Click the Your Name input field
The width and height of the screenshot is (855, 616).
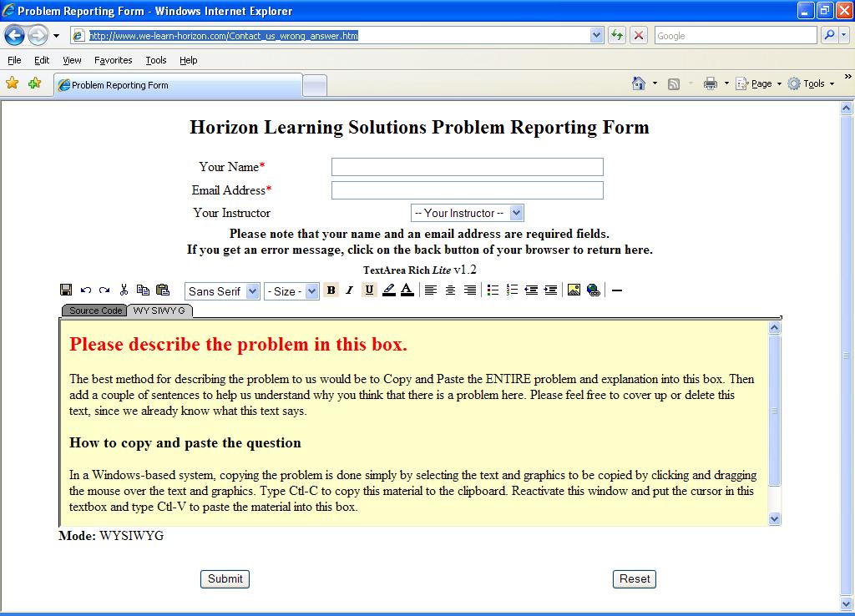coord(468,167)
